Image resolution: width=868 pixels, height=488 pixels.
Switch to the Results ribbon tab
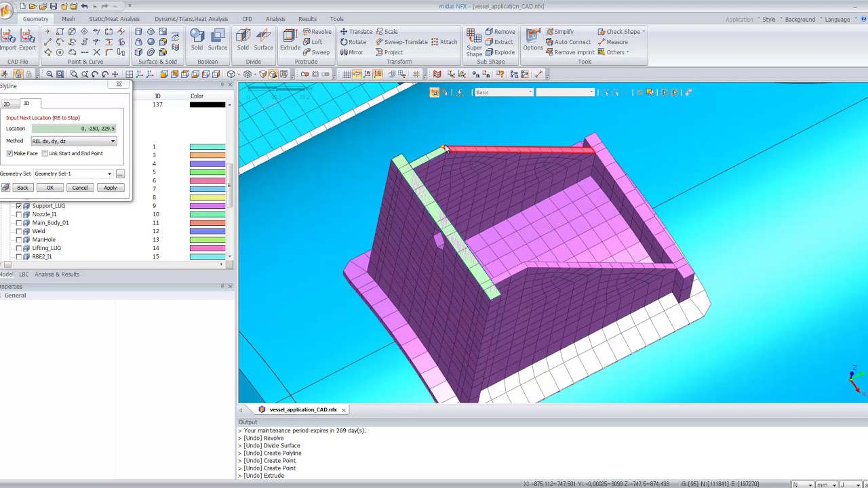coord(307,19)
